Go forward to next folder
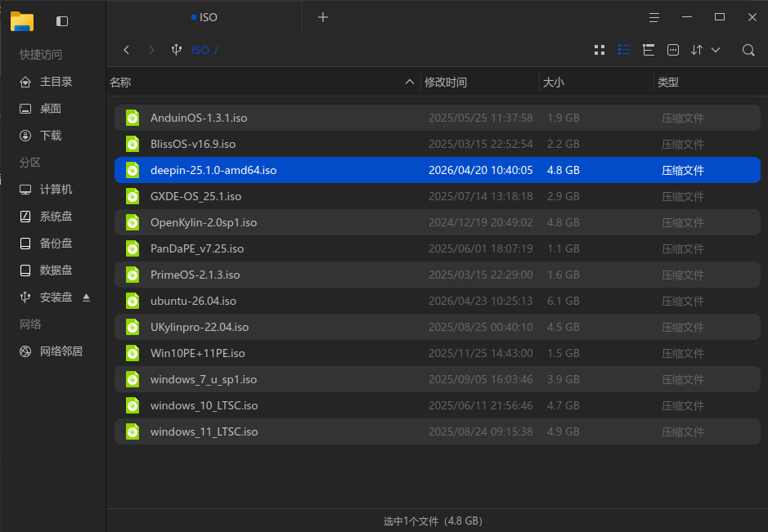The height and width of the screenshot is (532, 768). (x=151, y=50)
